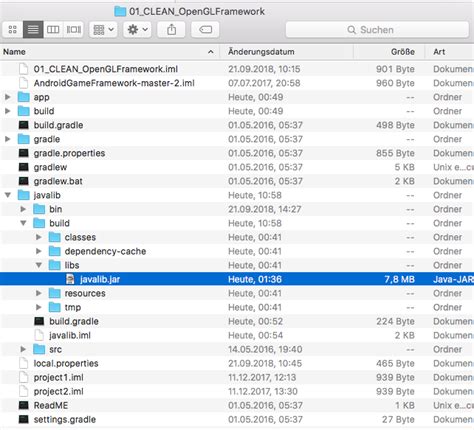Image resolution: width=474 pixels, height=430 pixels.
Task: Toggle sort direction arrow in Name column
Action: pos(210,52)
